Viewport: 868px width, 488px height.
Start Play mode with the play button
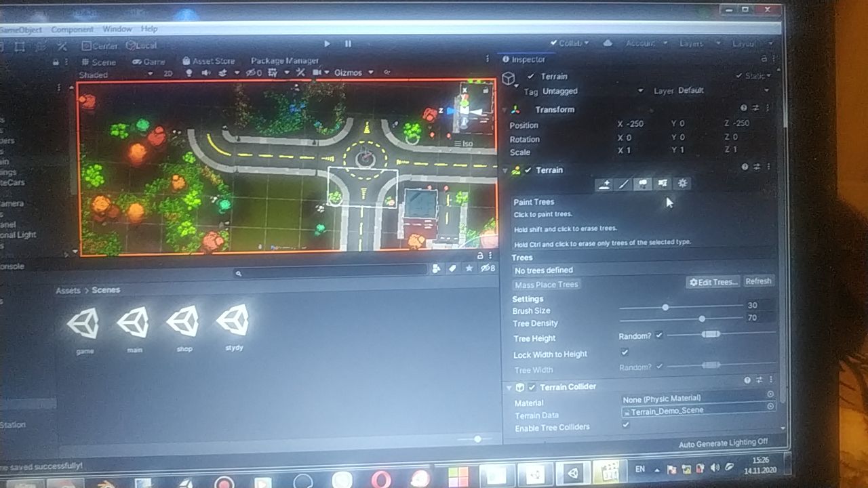[327, 44]
